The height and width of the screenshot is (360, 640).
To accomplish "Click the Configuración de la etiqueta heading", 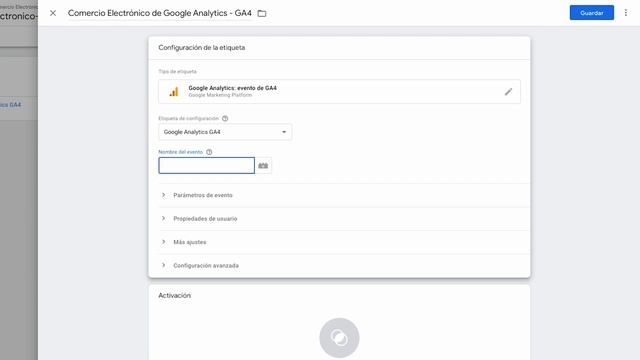I will (x=202, y=48).
